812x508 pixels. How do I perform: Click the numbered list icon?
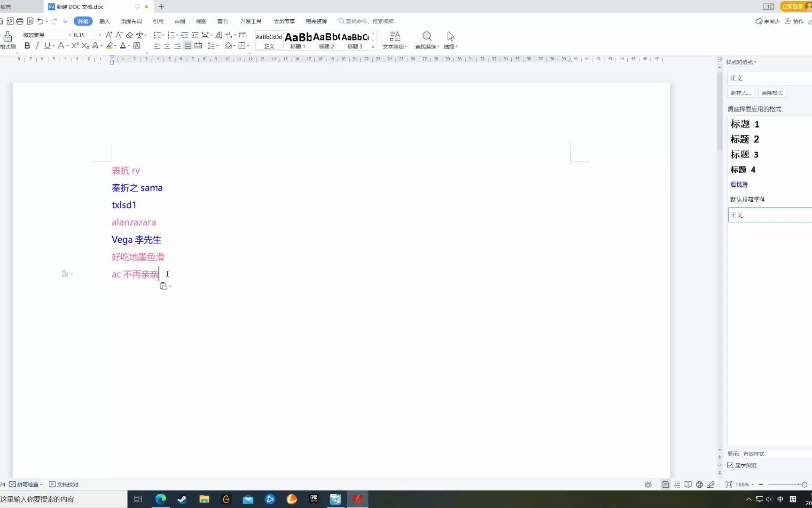point(171,35)
